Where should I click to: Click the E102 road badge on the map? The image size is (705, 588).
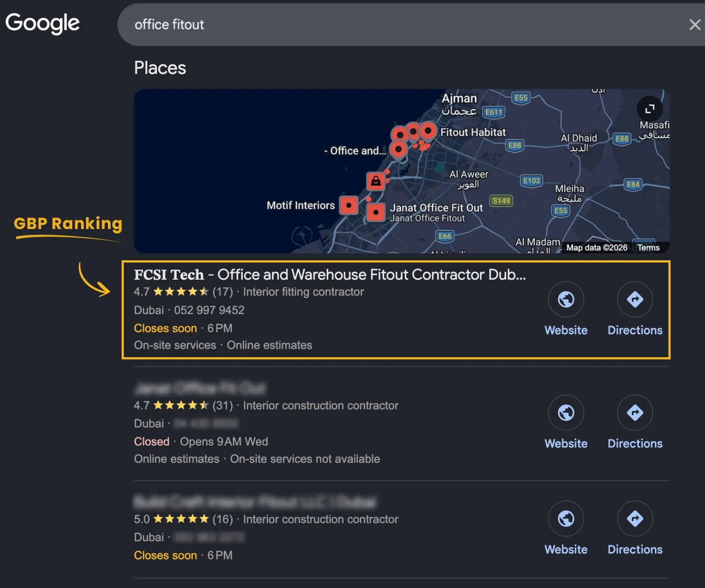coord(531,181)
